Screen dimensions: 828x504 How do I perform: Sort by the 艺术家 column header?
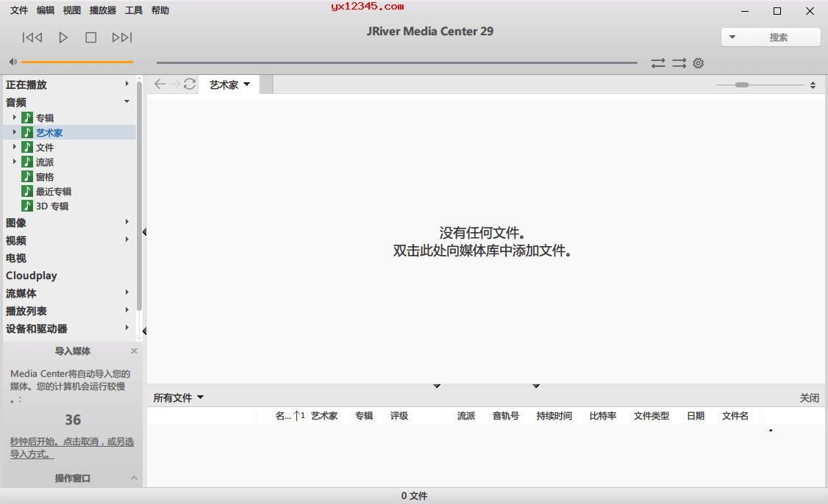point(324,416)
